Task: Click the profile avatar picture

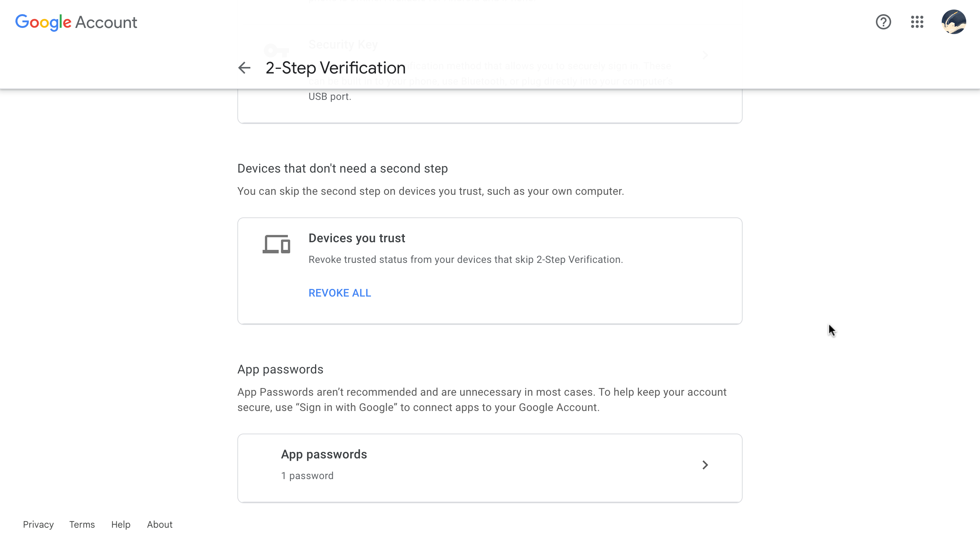Action: (954, 22)
